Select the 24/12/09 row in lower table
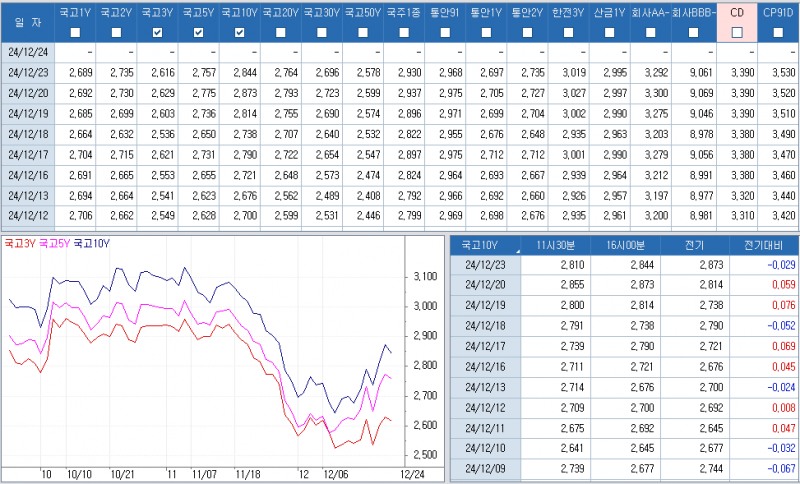Screen dimensions: 800x484 (x=487, y=468)
